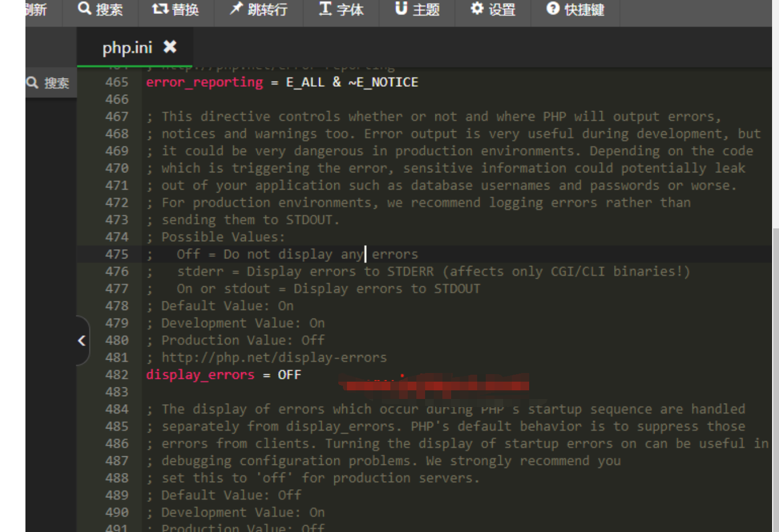
Task: Click line number 482 in the gutter
Action: click(117, 375)
